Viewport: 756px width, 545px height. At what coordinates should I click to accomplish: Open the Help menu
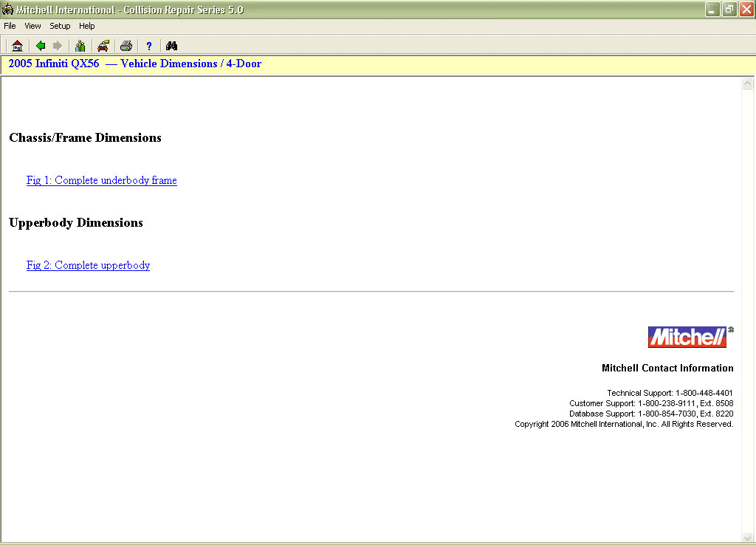87,26
